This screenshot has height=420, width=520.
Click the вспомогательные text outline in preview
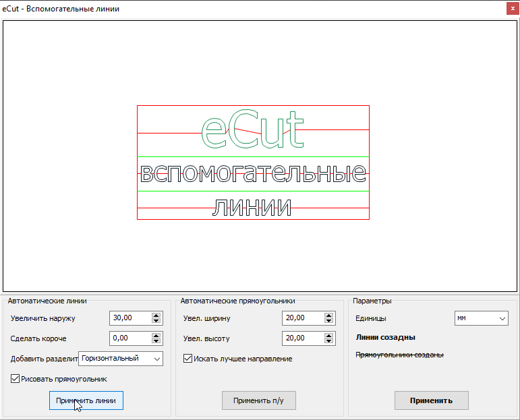253,173
